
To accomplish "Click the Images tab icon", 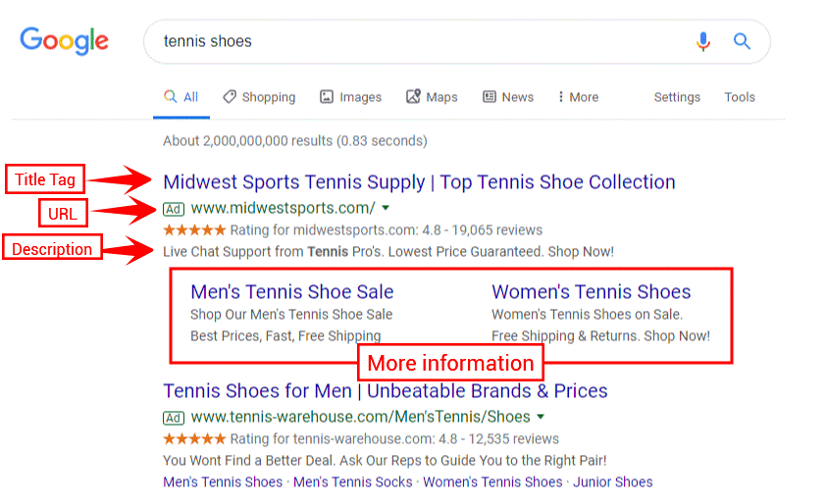I will point(327,97).
